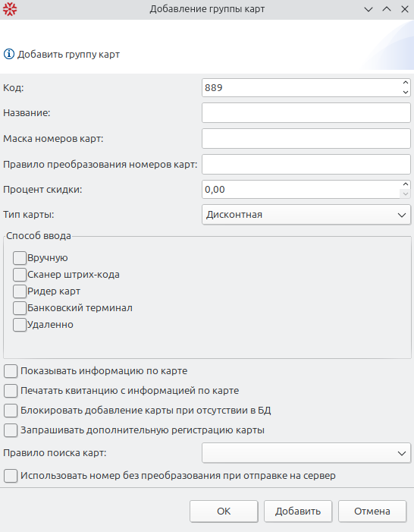Check Блокировать добавление карты при отсутствии в БД
Viewport: 414px width, 532px height.
11,411
